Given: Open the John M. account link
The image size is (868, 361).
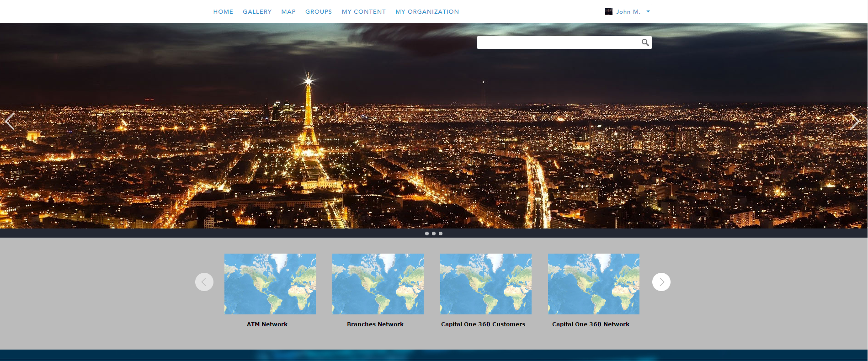Looking at the screenshot, I should (x=628, y=12).
